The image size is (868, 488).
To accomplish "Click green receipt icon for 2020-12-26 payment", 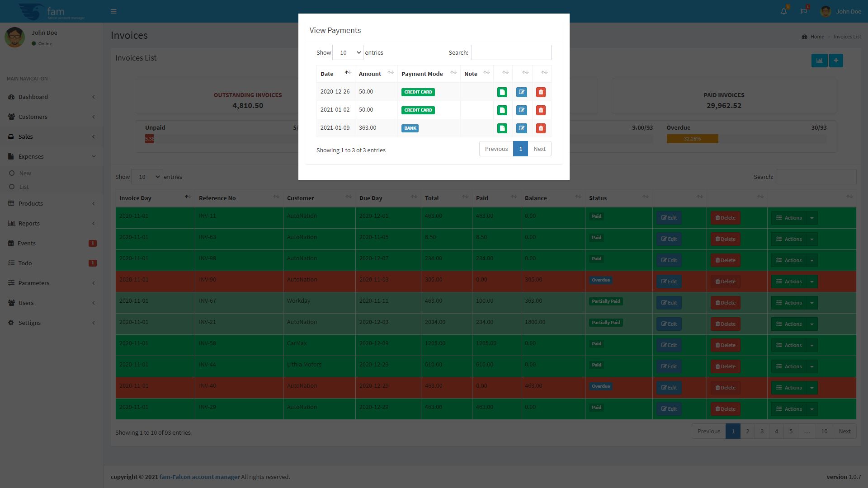I will (502, 92).
